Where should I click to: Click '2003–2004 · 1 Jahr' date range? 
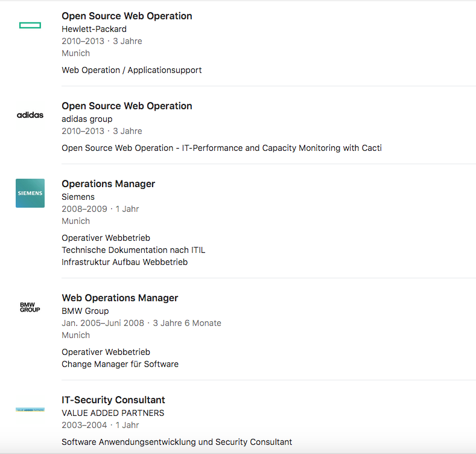tap(101, 426)
